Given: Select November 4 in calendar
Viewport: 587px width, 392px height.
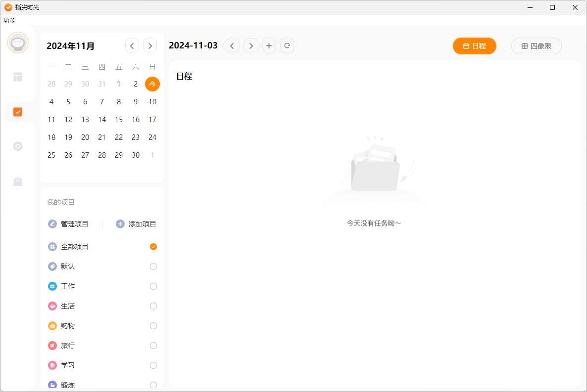Looking at the screenshot, I should pos(51,102).
